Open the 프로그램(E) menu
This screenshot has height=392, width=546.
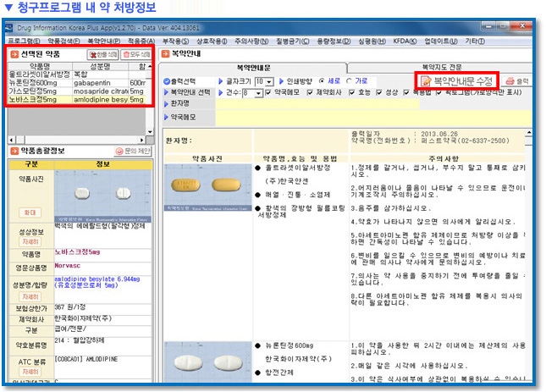pyautogui.click(x=24, y=41)
